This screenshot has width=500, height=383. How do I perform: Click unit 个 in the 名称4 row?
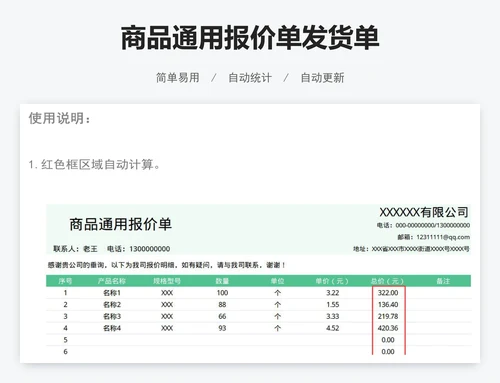point(278,328)
